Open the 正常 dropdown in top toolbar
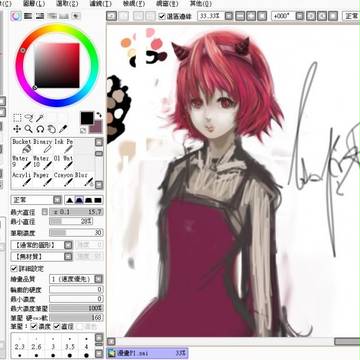Viewport: 360px width, 360px height. pyautogui.click(x=351, y=16)
